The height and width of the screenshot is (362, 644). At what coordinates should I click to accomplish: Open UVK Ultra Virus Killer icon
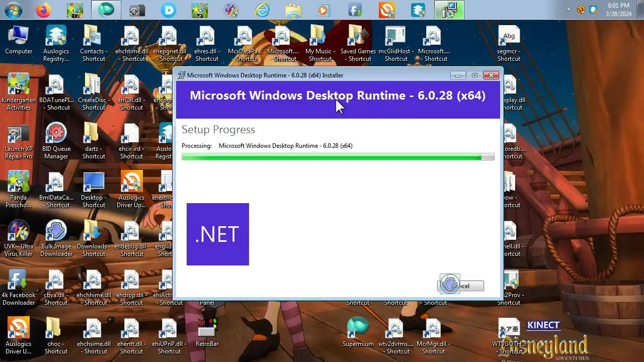pyautogui.click(x=19, y=238)
